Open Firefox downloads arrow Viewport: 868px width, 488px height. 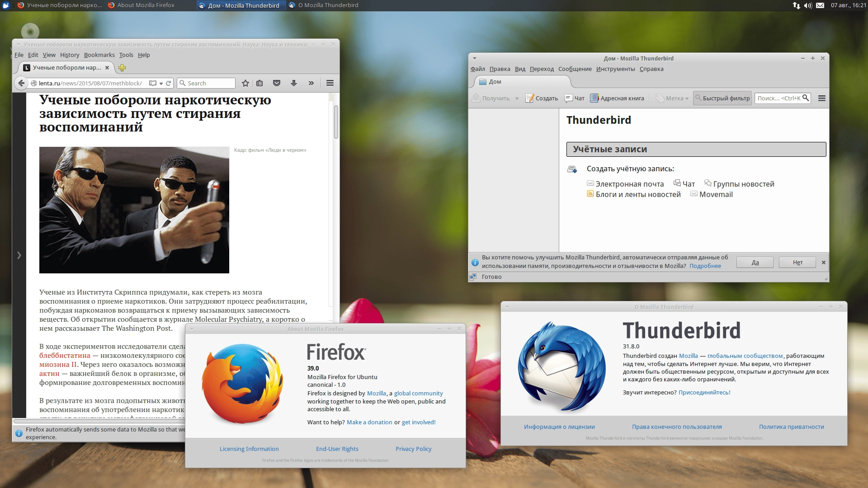pos(294,83)
